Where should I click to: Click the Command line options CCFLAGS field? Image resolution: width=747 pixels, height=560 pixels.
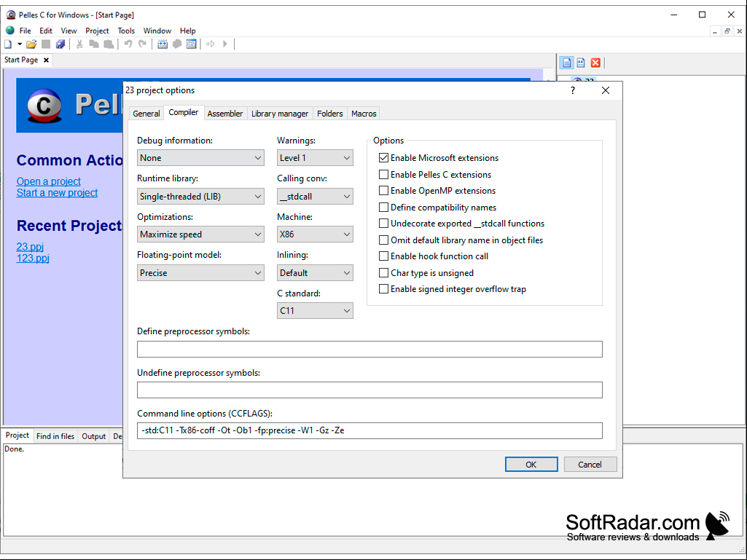pyautogui.click(x=369, y=430)
